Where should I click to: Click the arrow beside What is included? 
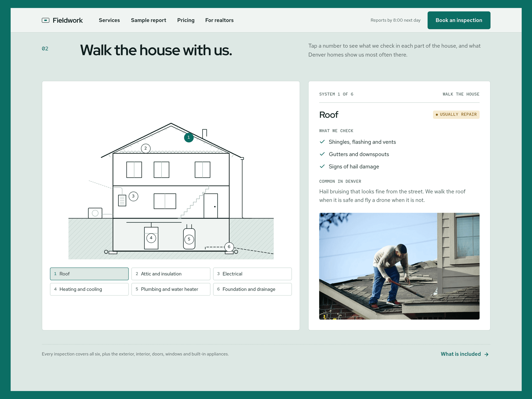tap(487, 354)
